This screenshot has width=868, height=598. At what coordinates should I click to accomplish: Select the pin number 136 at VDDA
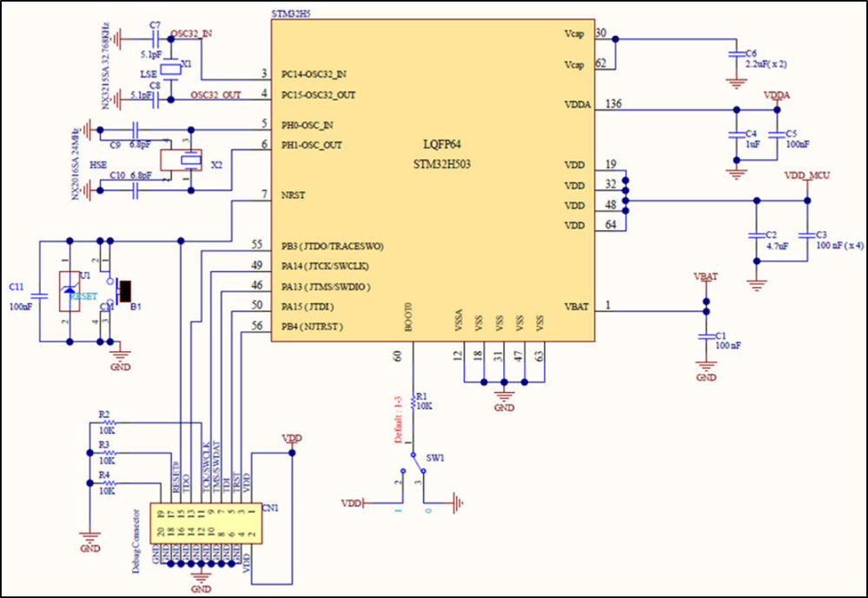tap(613, 103)
